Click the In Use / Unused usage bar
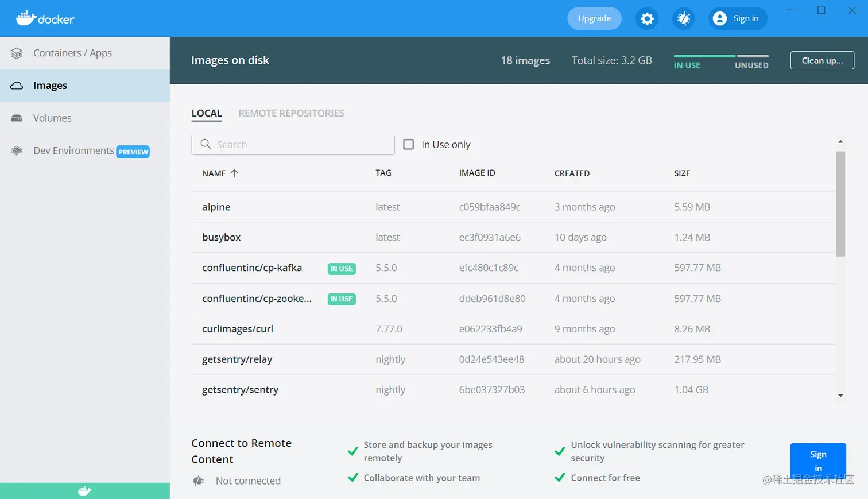 720,56
